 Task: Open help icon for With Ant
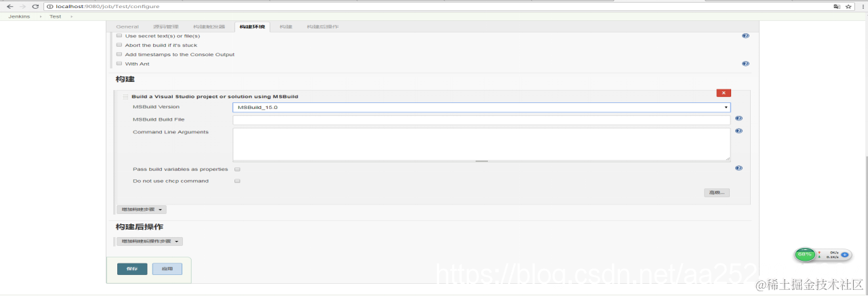(745, 64)
